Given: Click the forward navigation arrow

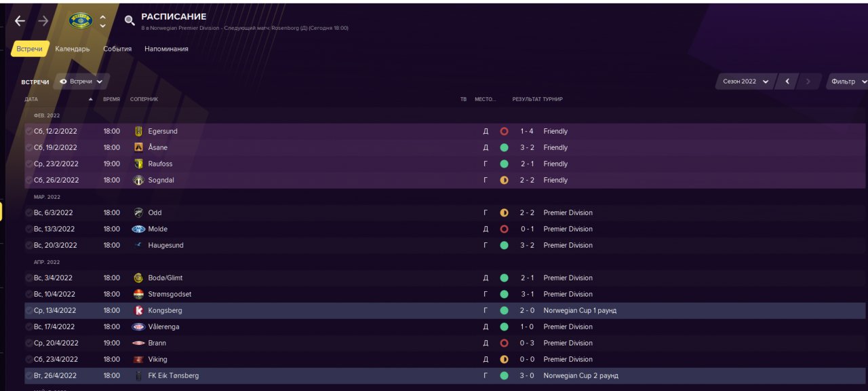Looking at the screenshot, I should coord(43,21).
